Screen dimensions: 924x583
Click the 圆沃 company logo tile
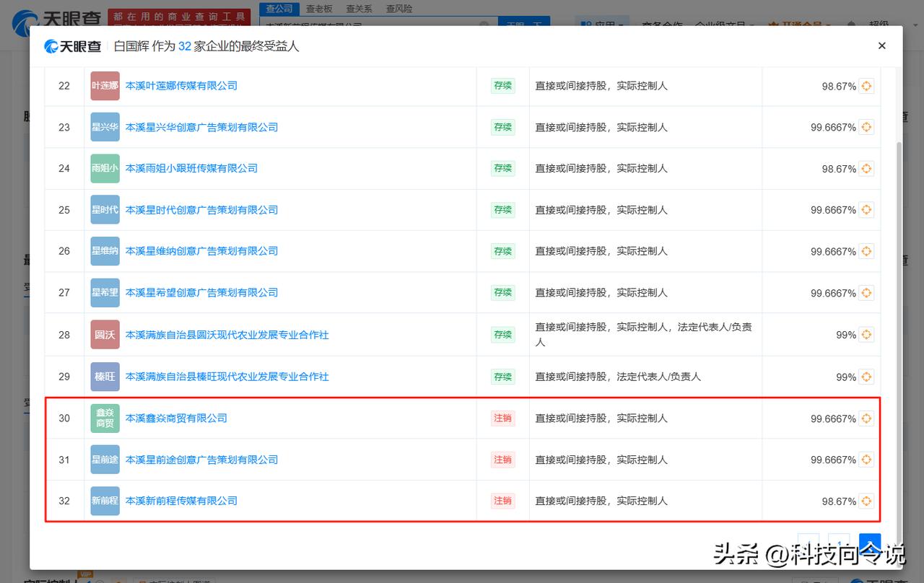[x=105, y=335]
